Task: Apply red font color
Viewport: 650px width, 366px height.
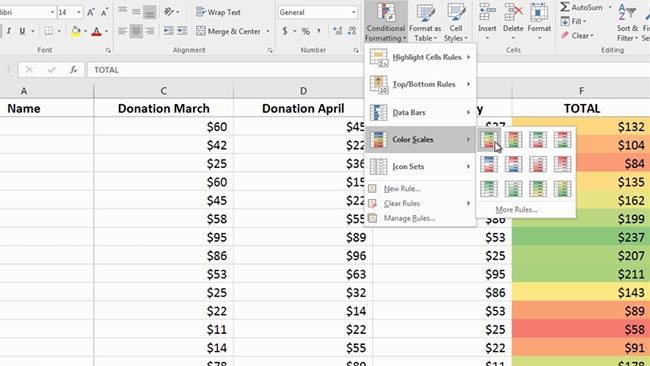Action: pos(97,31)
